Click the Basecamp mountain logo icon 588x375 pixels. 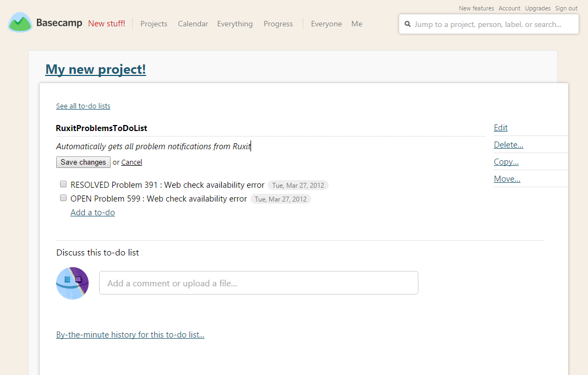20,23
